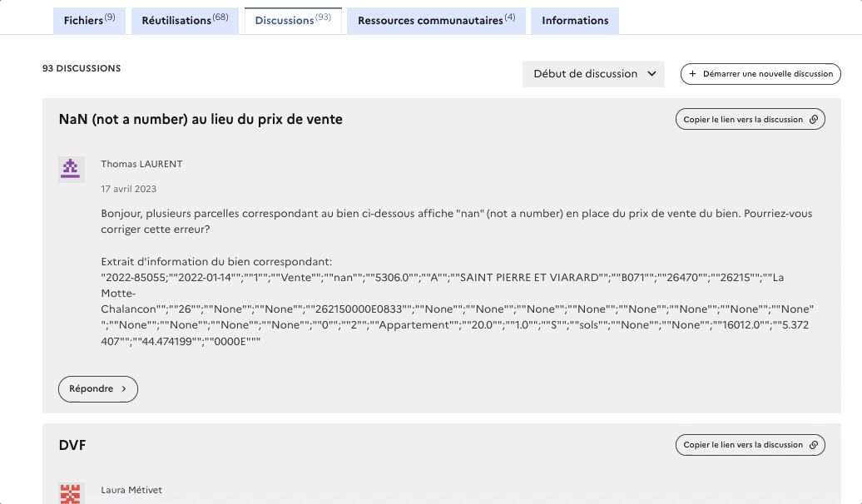The height and width of the screenshot is (504, 862).
Task: Click Thomas LAURENT's purple avatar
Action: click(72, 169)
